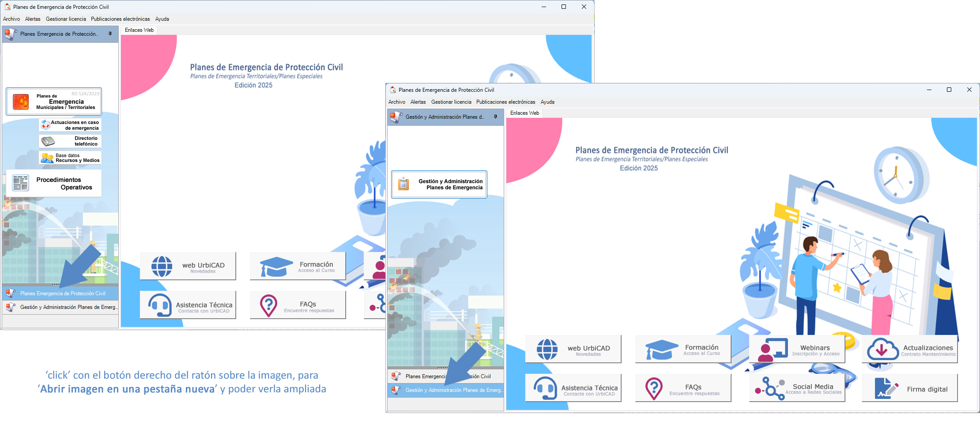Open Social Media Acceso a Redes Sociales
Screen dimensions: 980x421
click(797, 388)
